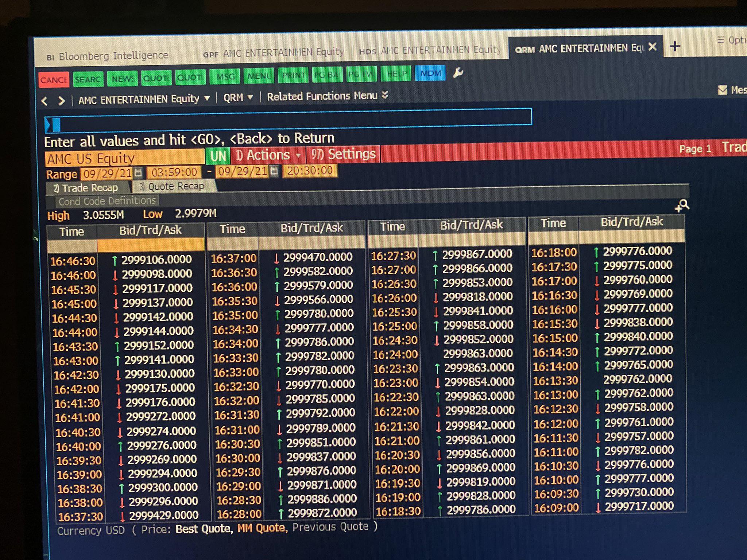Switch to the HDS AMC ENTERTAINMEN tab
The height and width of the screenshot is (560, 747).
pos(429,50)
